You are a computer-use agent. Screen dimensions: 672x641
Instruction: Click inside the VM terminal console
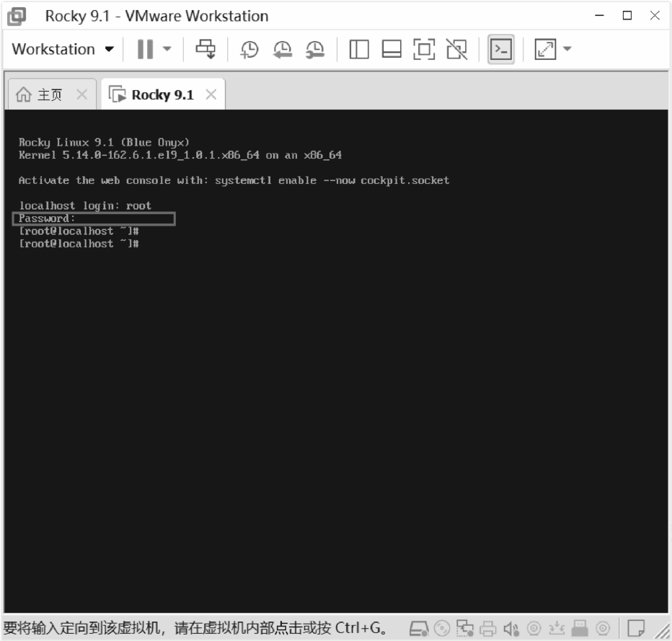tap(335, 397)
